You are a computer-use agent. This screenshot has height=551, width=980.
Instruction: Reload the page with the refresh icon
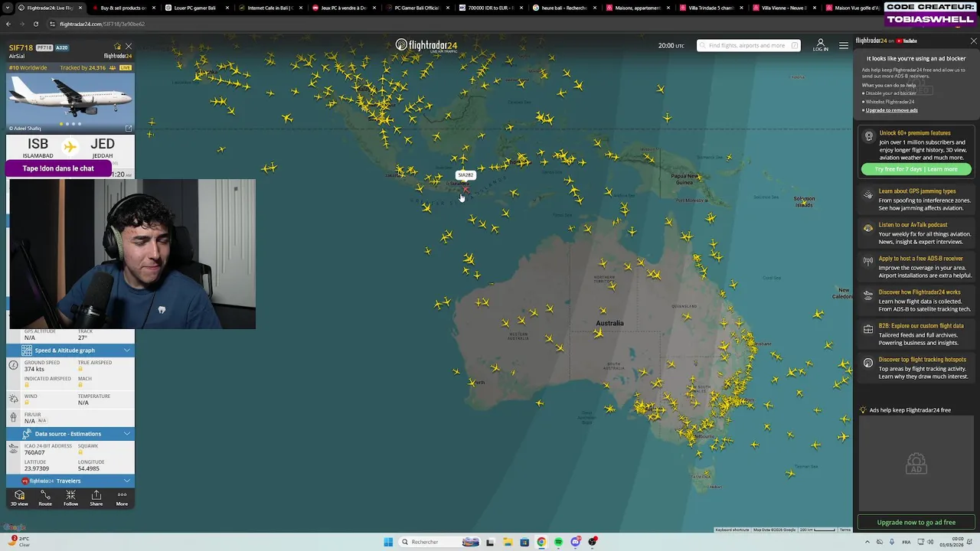(x=35, y=24)
